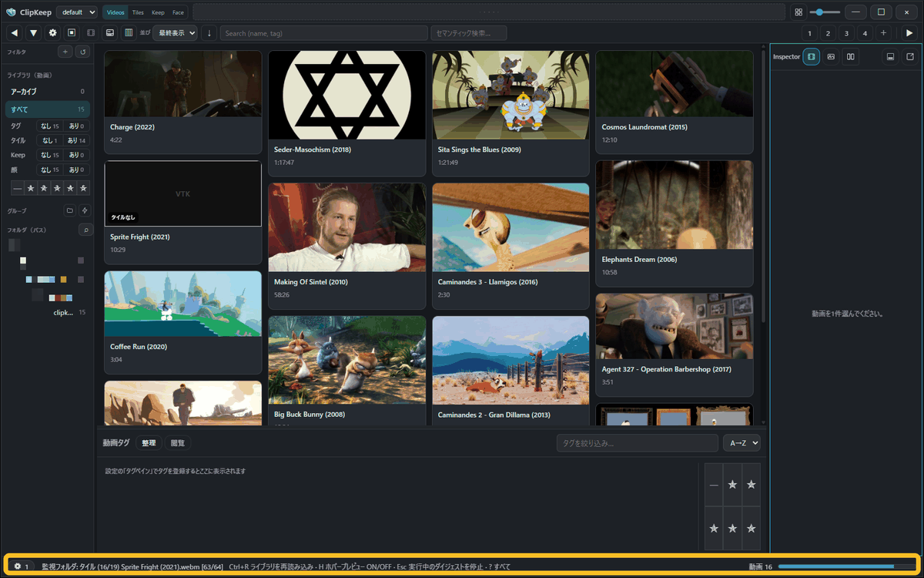
Task: Switch to the Tiles tab
Action: pyautogui.click(x=138, y=12)
